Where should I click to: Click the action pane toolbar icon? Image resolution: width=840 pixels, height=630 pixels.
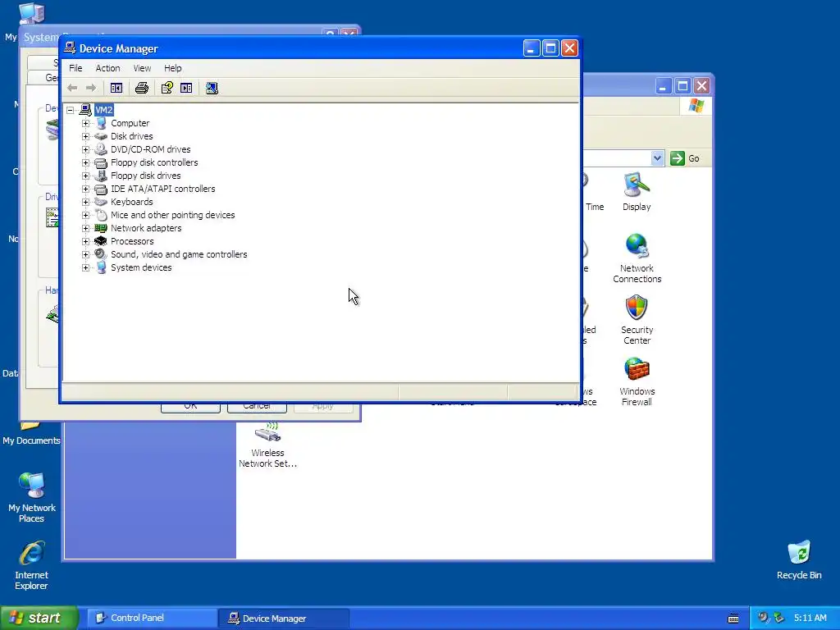tap(186, 88)
